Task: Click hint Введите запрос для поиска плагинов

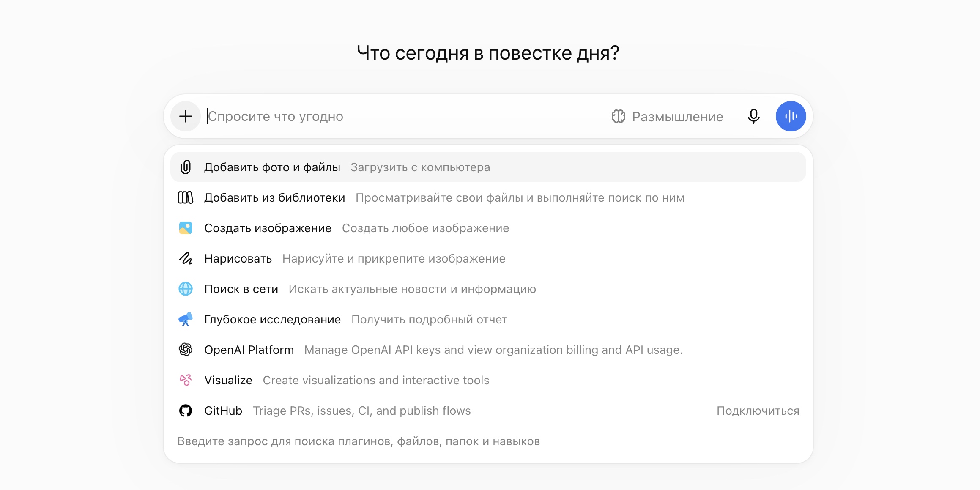Action: (x=359, y=441)
